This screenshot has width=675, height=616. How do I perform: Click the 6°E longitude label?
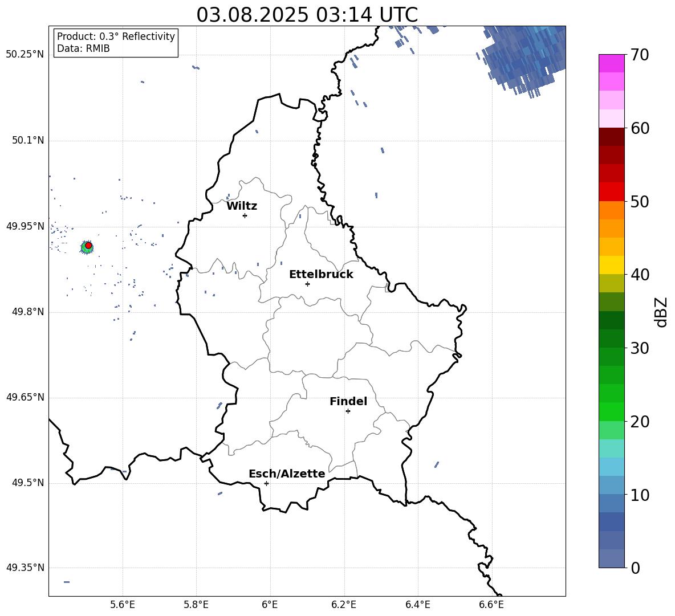(270, 605)
